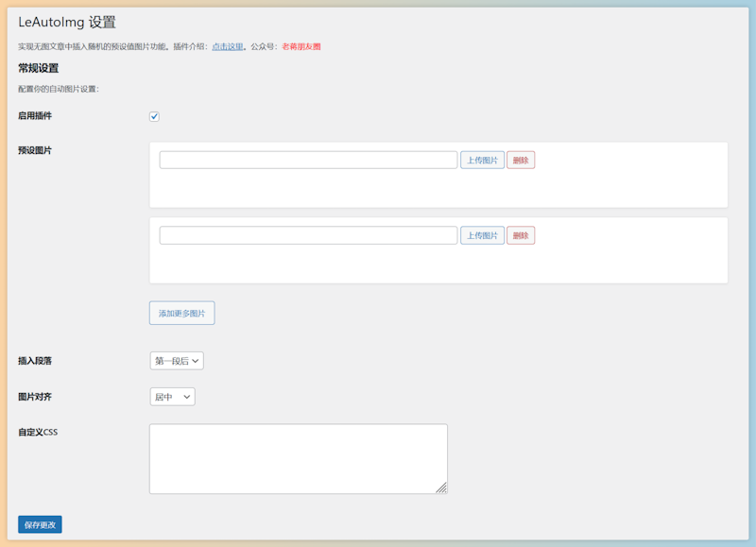Click the 图片对齐 label
The width and height of the screenshot is (756, 547).
tap(35, 397)
